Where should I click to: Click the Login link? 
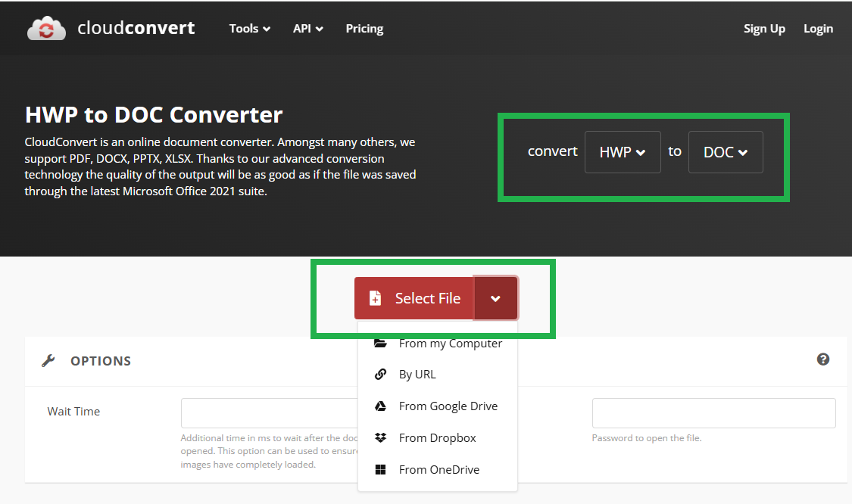tap(818, 28)
